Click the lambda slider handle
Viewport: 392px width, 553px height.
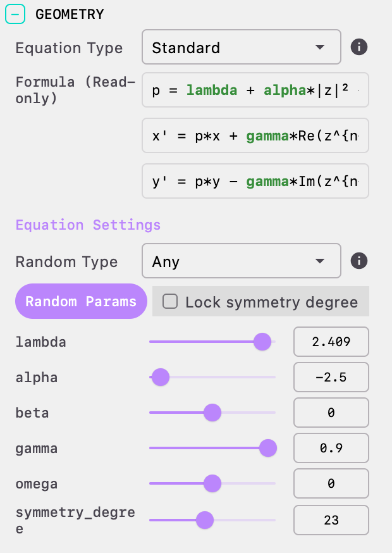262,342
